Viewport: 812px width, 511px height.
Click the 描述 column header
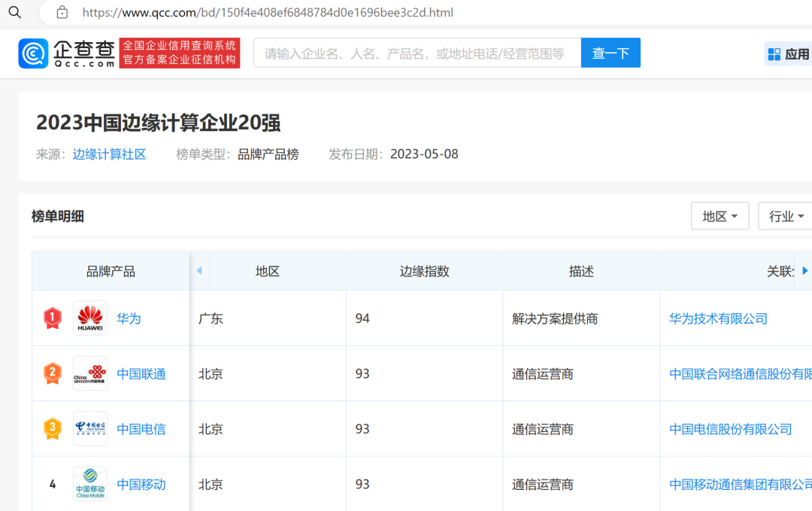pyautogui.click(x=581, y=271)
